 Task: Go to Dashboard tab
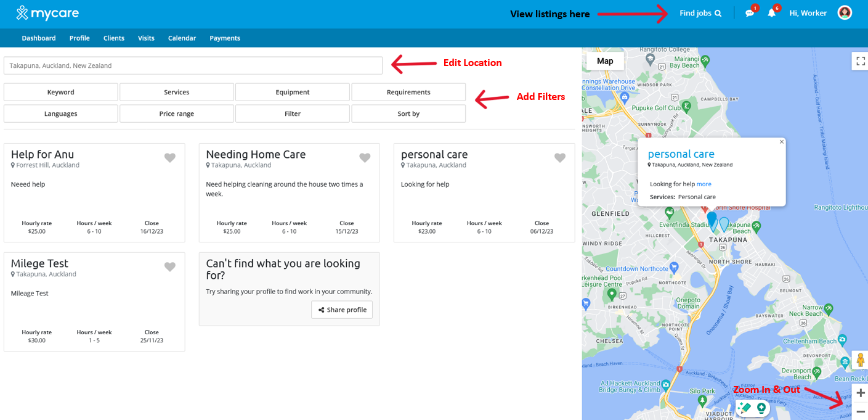[x=39, y=38]
